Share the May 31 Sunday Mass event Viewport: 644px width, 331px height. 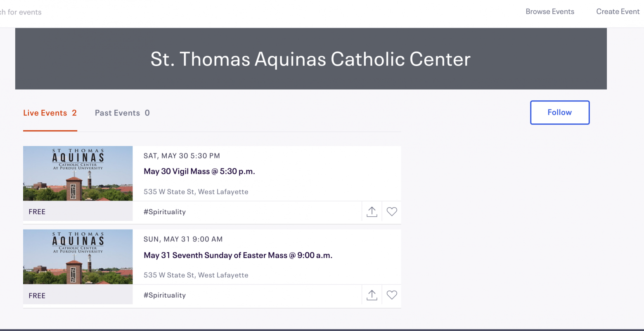pyautogui.click(x=372, y=295)
